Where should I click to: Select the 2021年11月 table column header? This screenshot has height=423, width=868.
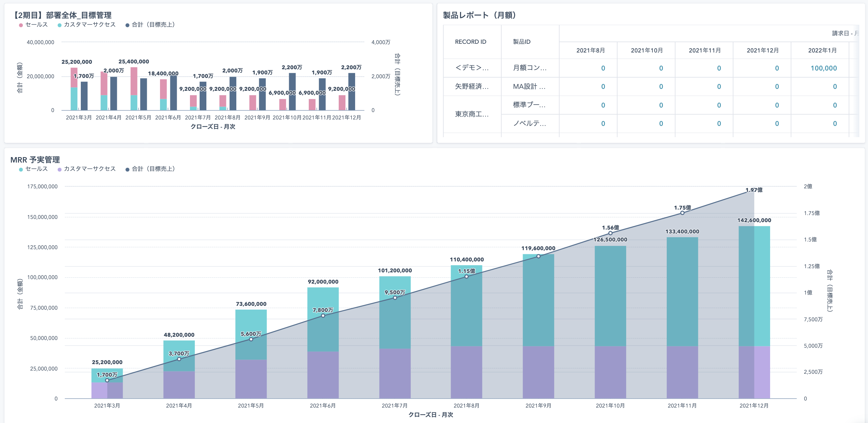[704, 50]
